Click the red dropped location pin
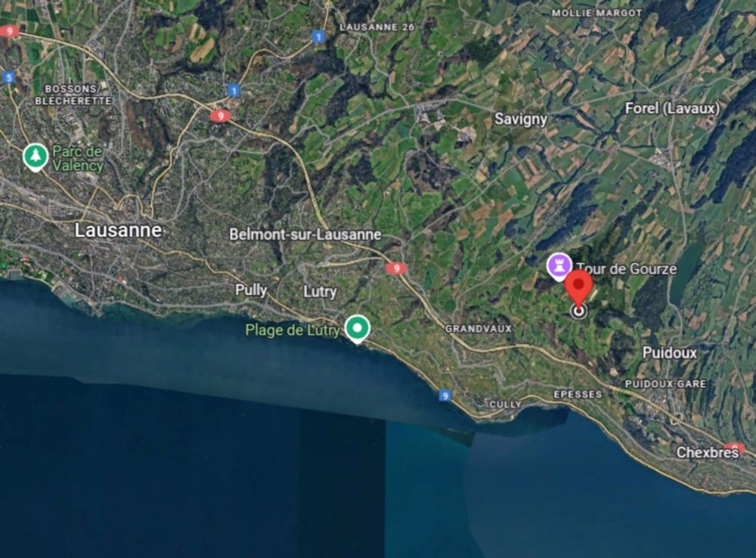 click(578, 290)
